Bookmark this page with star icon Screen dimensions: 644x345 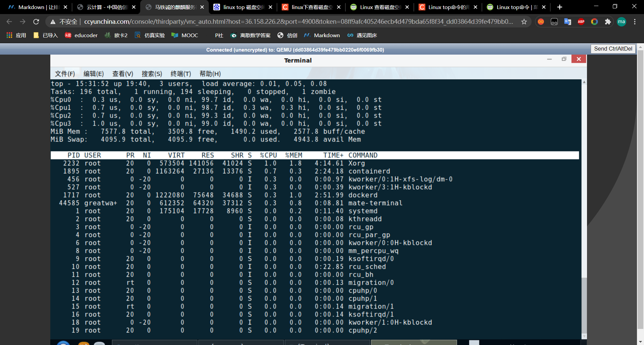pyautogui.click(x=524, y=22)
